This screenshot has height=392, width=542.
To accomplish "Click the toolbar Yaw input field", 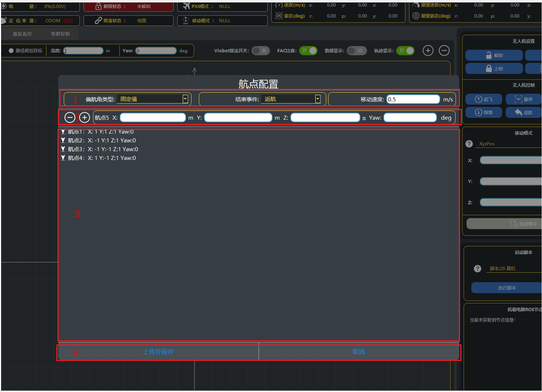I will 156,51.
